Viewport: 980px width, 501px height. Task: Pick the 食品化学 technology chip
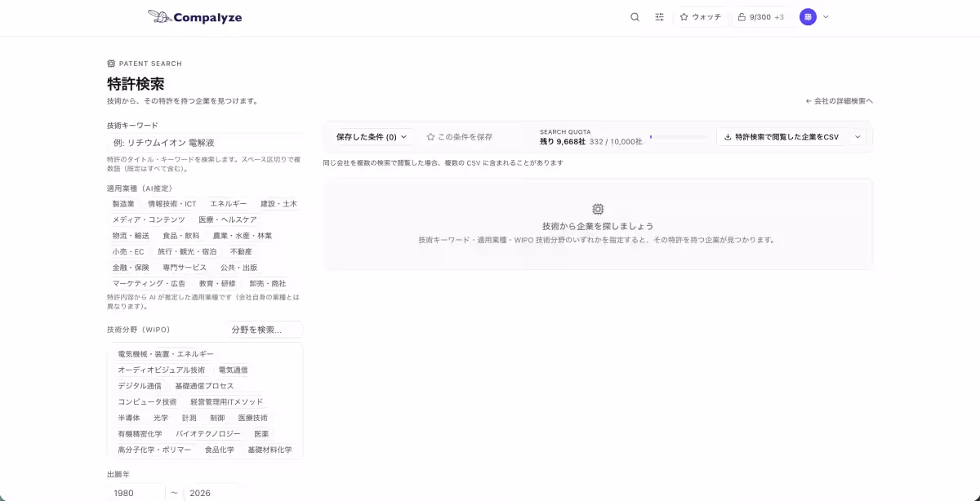click(219, 450)
